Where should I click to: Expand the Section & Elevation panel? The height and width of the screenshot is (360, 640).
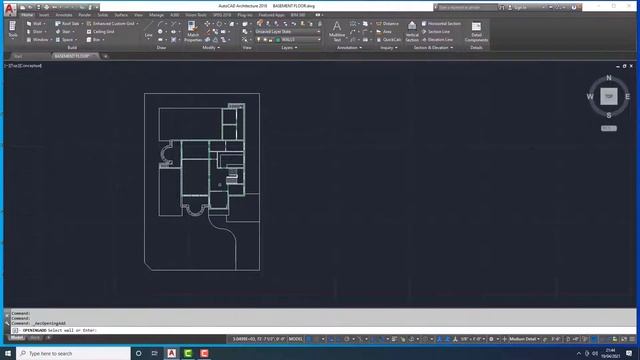[433, 48]
